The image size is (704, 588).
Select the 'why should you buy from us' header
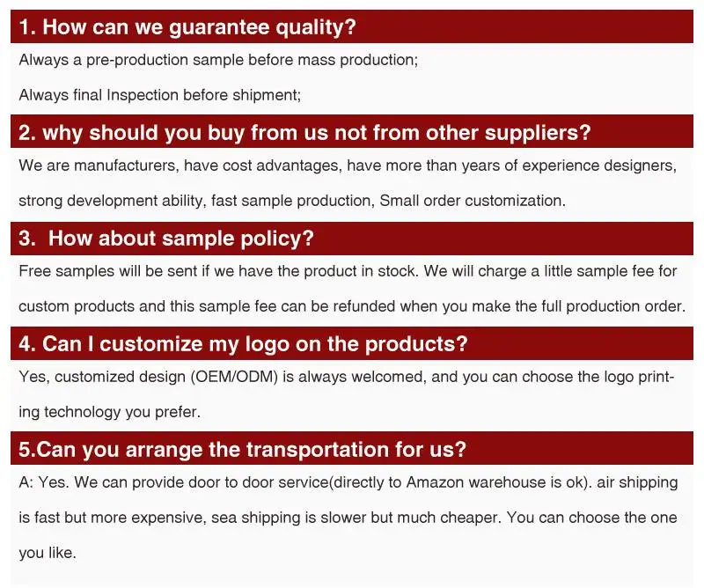tap(304, 133)
